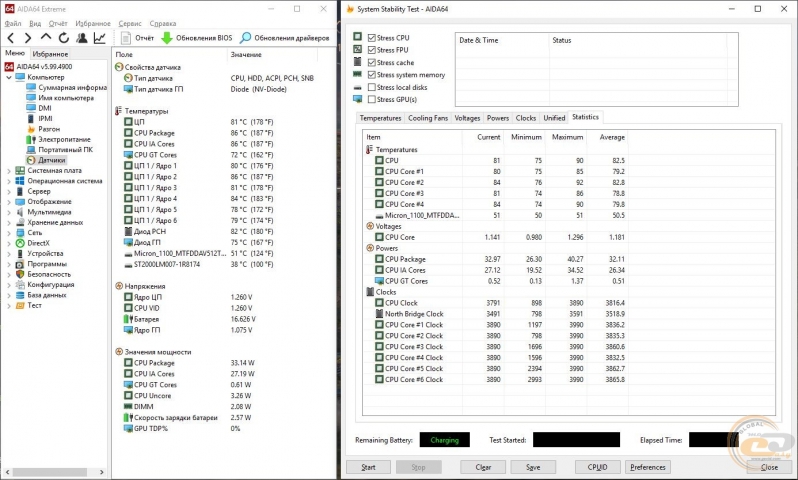Go back with the left arrow toolbar icon

point(11,38)
